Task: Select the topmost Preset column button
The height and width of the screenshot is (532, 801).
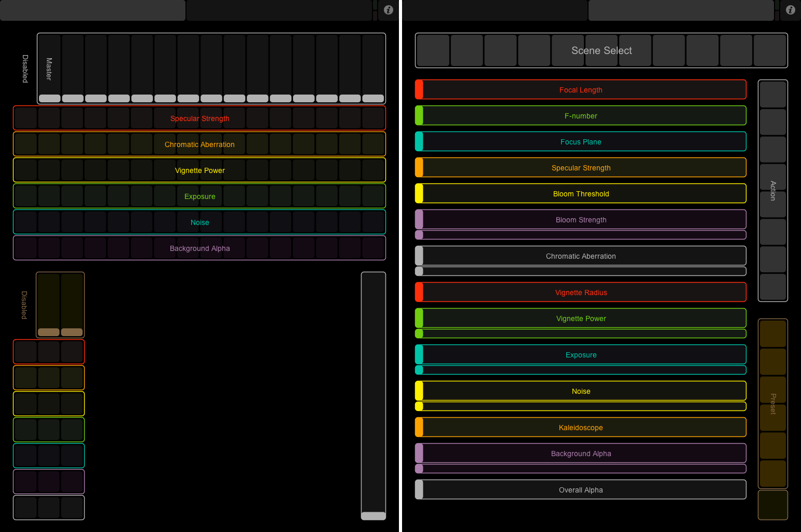Action: [773, 334]
